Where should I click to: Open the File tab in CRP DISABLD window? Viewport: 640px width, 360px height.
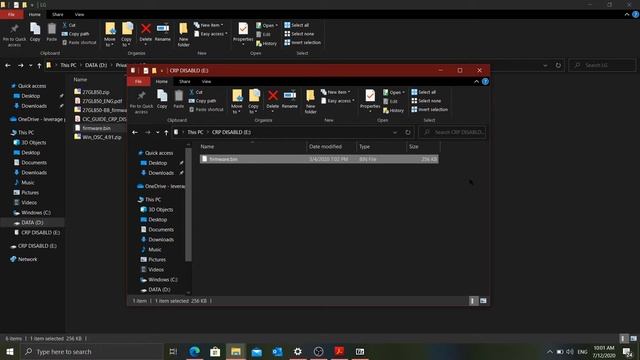[139, 82]
